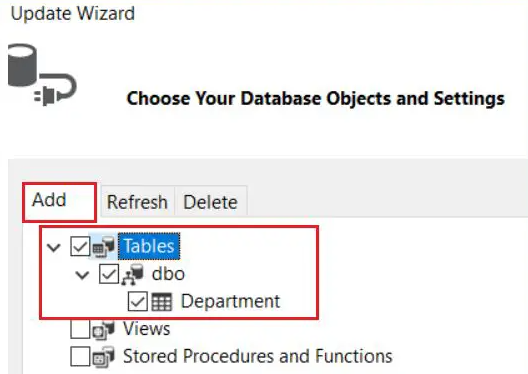Open the Refresh tab
The image size is (528, 374).
click(137, 202)
